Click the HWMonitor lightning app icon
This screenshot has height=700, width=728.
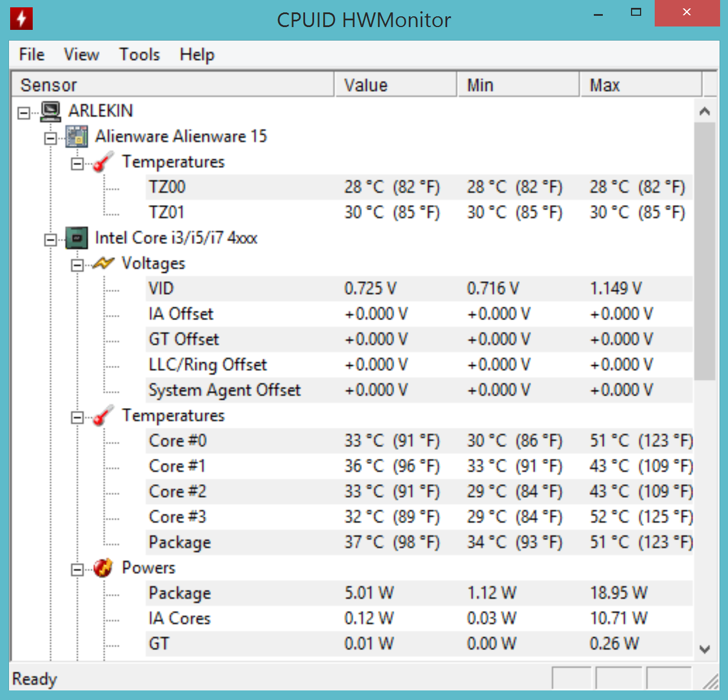click(x=21, y=19)
